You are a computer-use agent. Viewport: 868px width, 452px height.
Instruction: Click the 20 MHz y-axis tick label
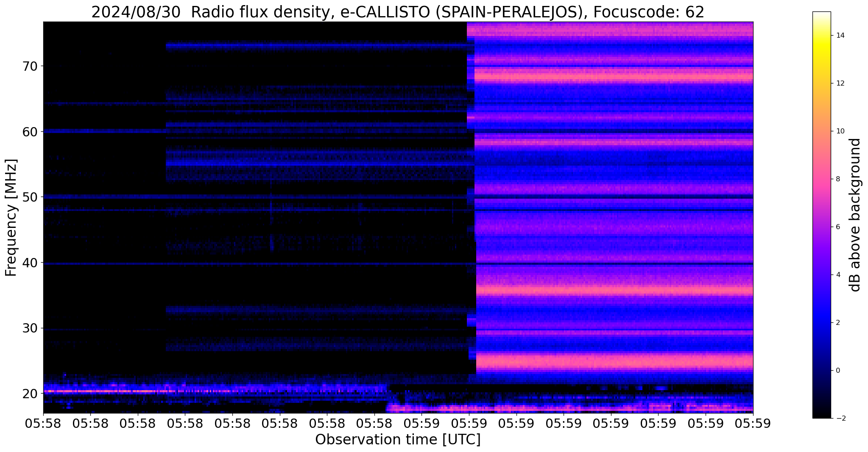click(x=29, y=394)
